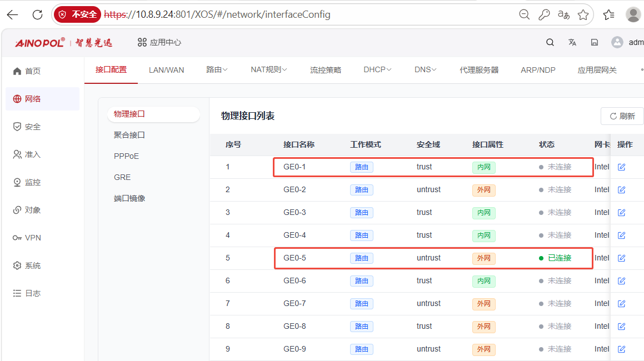Open the admin user avatar
The width and height of the screenshot is (644, 361).
pyautogui.click(x=617, y=42)
